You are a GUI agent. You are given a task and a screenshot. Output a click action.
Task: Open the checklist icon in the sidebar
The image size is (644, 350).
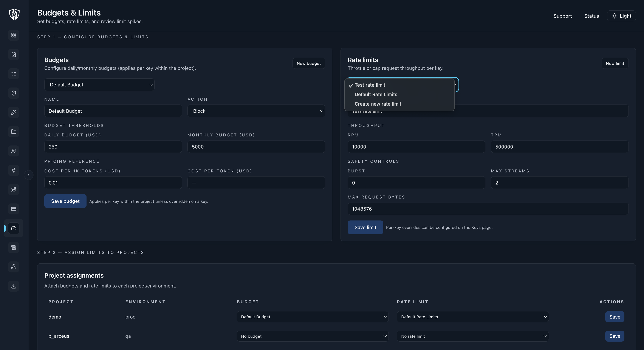(14, 74)
